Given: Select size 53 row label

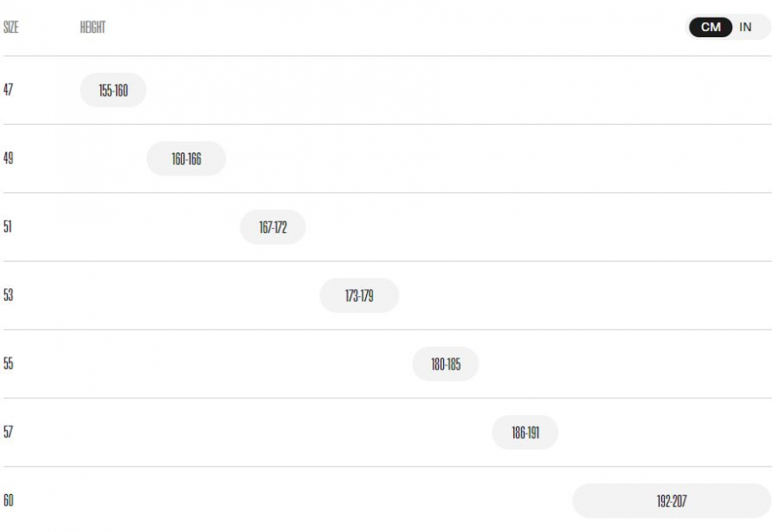Looking at the screenshot, I should (8, 295).
